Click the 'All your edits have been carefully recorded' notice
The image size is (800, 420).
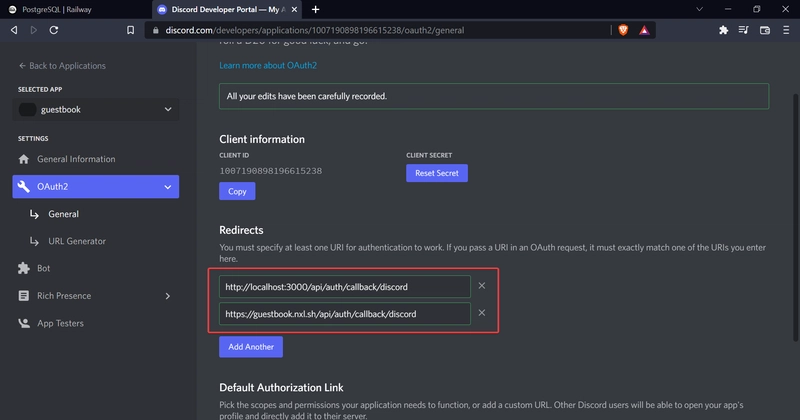click(494, 96)
